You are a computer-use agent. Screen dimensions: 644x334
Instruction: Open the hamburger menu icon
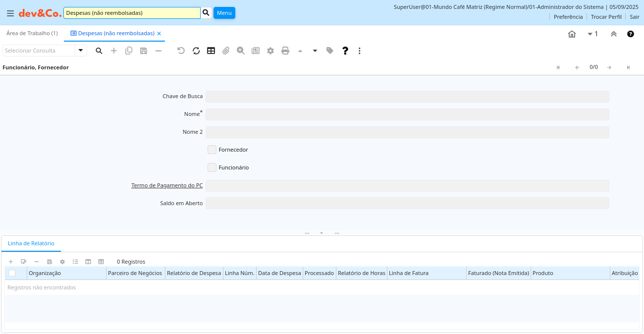[10, 13]
